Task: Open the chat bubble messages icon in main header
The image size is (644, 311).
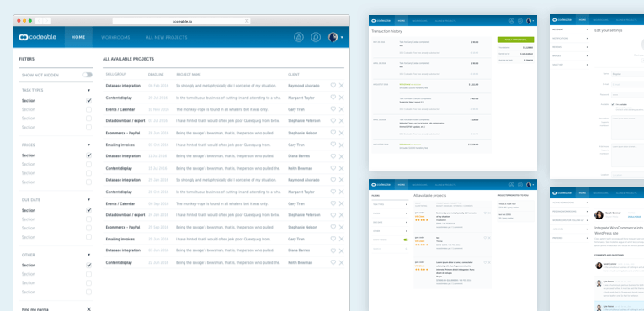Action: tap(316, 37)
